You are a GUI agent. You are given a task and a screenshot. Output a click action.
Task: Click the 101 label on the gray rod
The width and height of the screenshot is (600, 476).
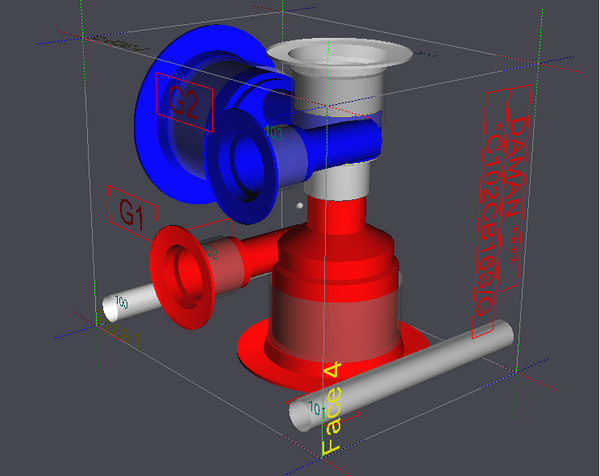316,409
